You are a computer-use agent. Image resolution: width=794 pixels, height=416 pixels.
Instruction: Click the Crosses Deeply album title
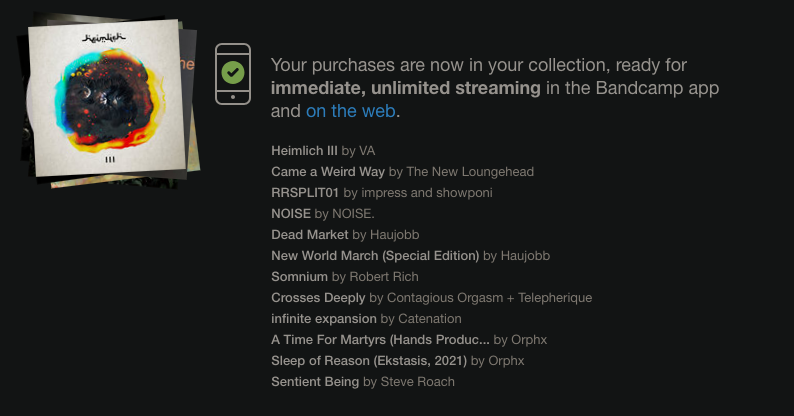(318, 297)
